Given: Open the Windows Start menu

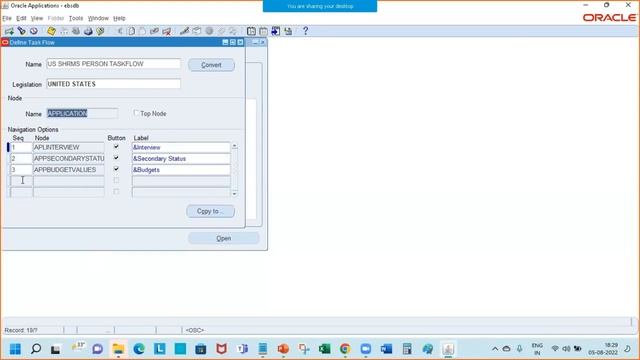Looking at the screenshot, I should pos(16,349).
